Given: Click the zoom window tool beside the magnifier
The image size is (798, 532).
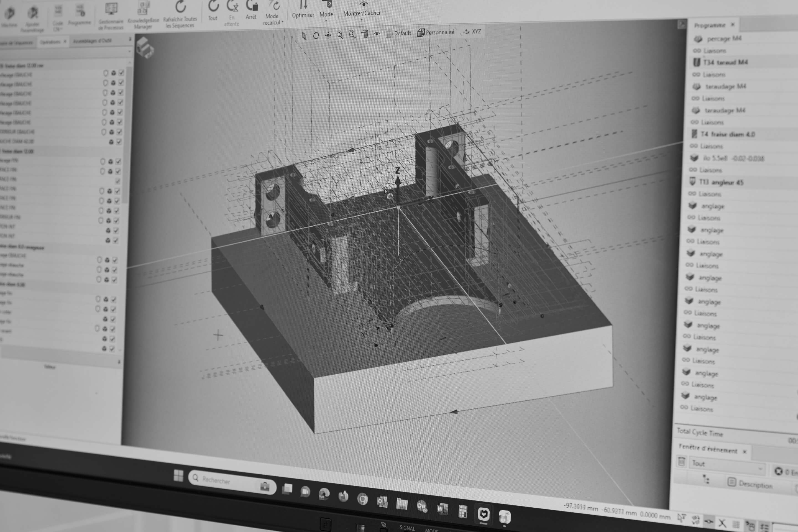Looking at the screenshot, I should coord(352,35).
